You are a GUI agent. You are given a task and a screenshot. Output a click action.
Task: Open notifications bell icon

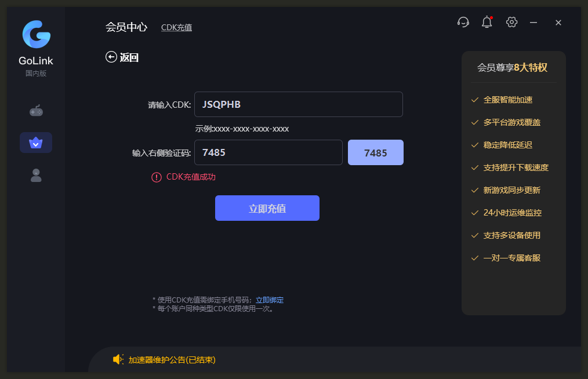click(x=487, y=22)
